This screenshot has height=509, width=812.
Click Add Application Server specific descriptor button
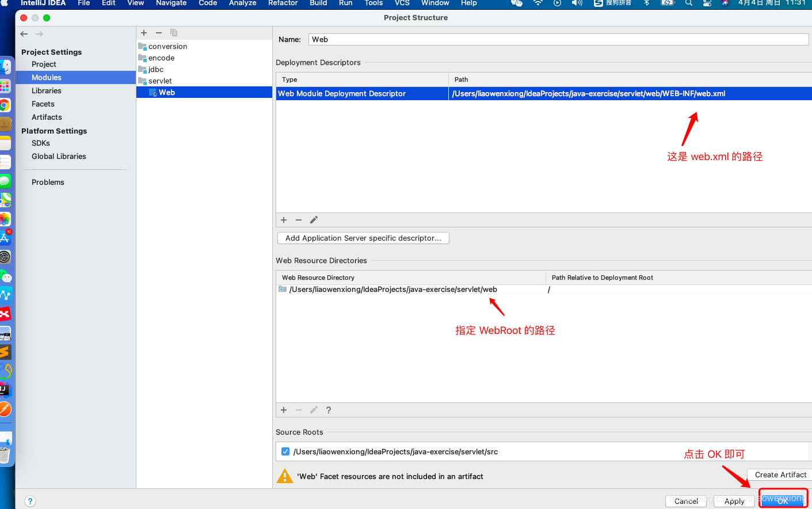(x=363, y=238)
